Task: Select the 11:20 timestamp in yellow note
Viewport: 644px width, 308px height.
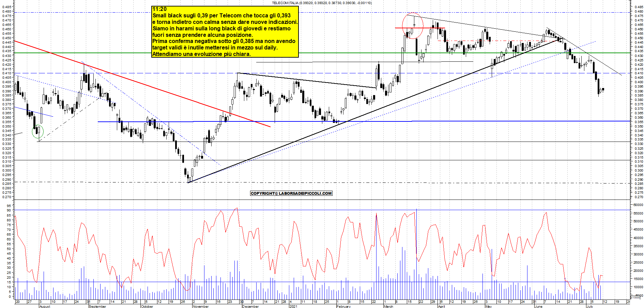Action: pyautogui.click(x=159, y=9)
